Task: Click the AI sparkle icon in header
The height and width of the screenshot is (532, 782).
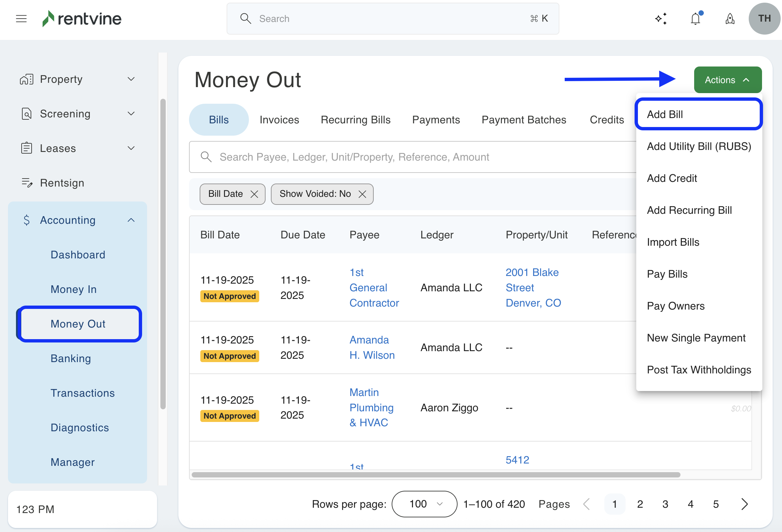Action: click(661, 19)
